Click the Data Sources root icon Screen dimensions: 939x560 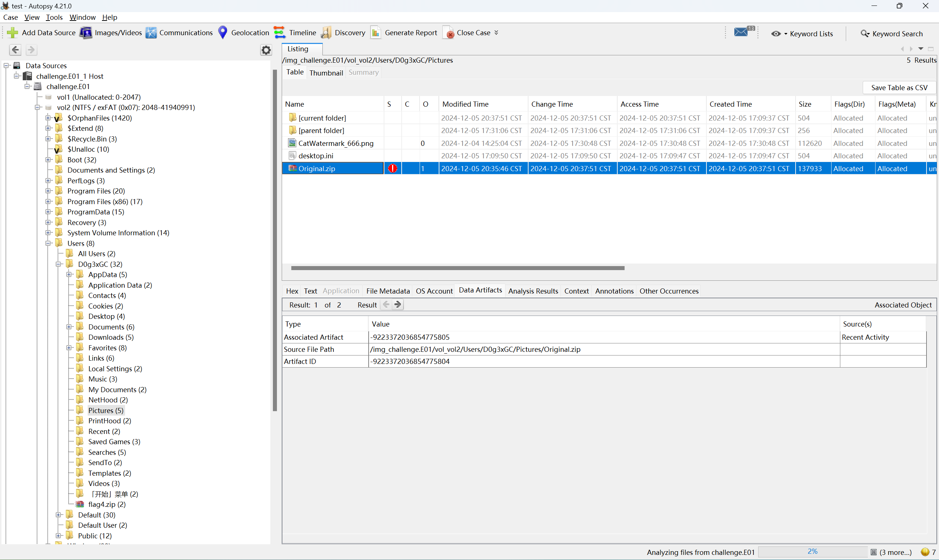[17, 66]
